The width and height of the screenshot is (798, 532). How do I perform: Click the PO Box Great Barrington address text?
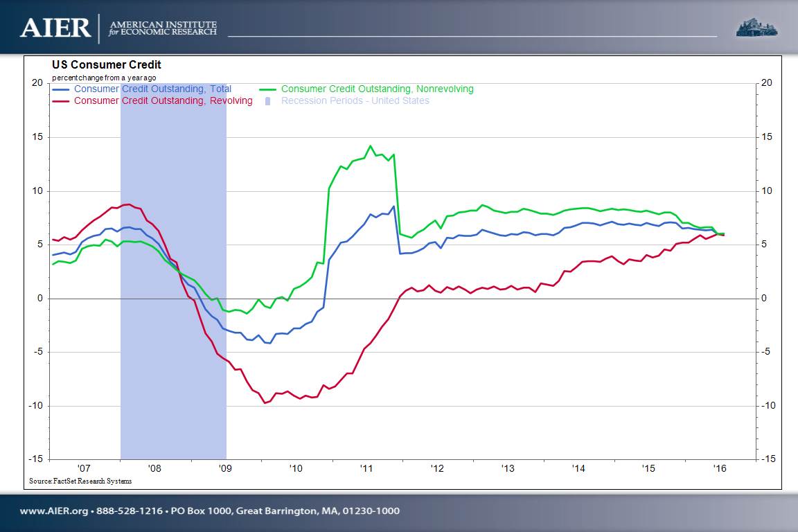click(x=283, y=511)
